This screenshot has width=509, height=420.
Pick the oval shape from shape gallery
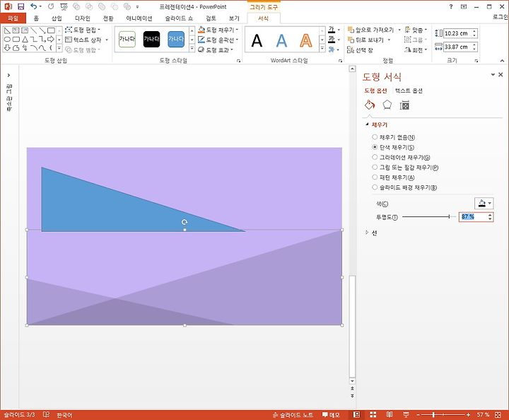[7, 40]
